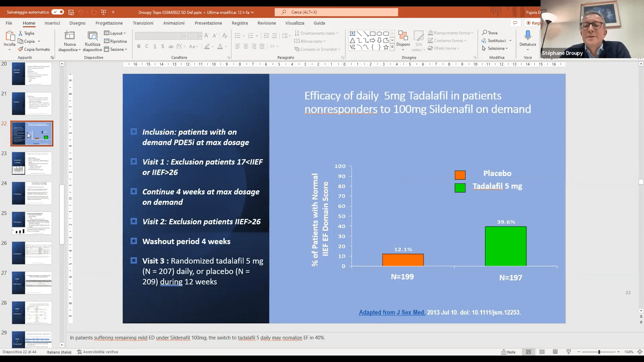Screen dimensions: 644x362
Task: Select slide 23 thumbnail
Action: pyautogui.click(x=32, y=164)
